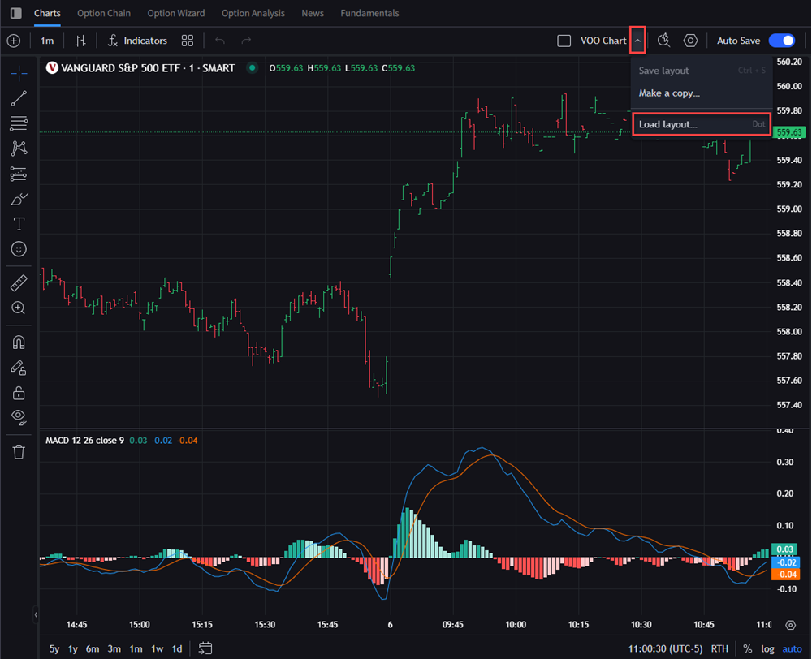Select the ruler measure tool
This screenshot has width=812, height=659.
pyautogui.click(x=19, y=283)
